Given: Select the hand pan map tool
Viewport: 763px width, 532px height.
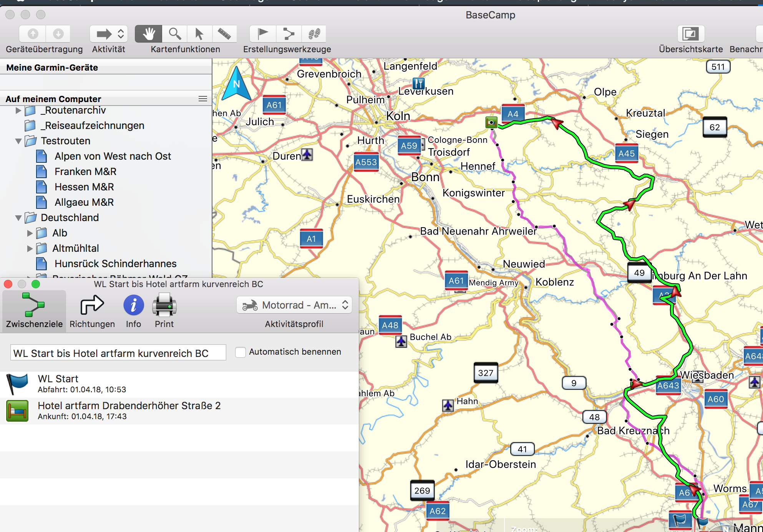Looking at the screenshot, I should [149, 34].
